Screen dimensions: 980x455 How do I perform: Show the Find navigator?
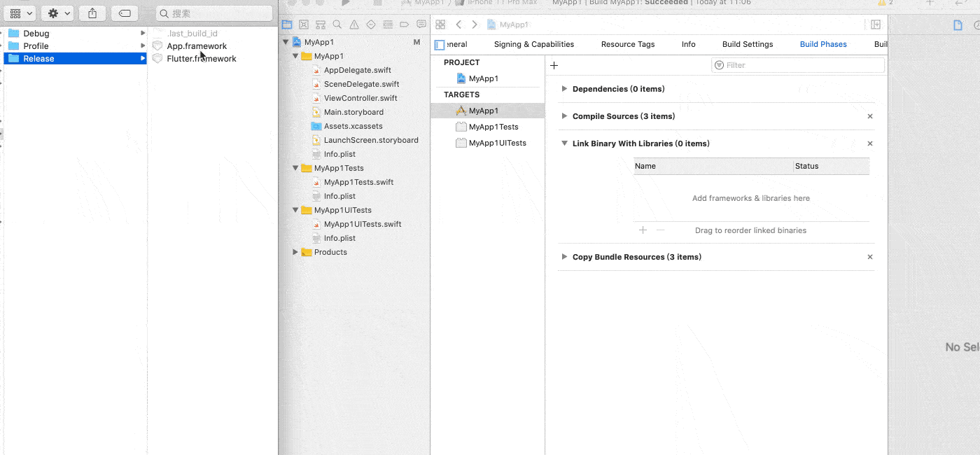[337, 24]
